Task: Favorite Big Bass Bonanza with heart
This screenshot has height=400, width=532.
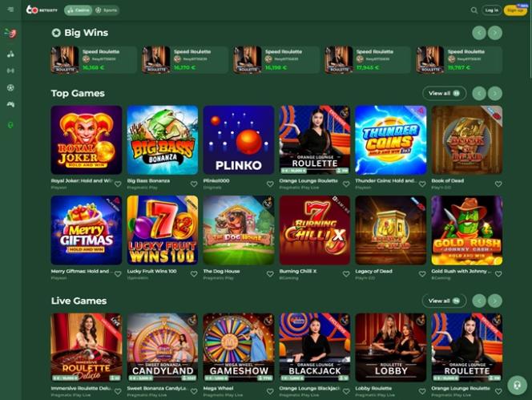Action: click(x=194, y=184)
